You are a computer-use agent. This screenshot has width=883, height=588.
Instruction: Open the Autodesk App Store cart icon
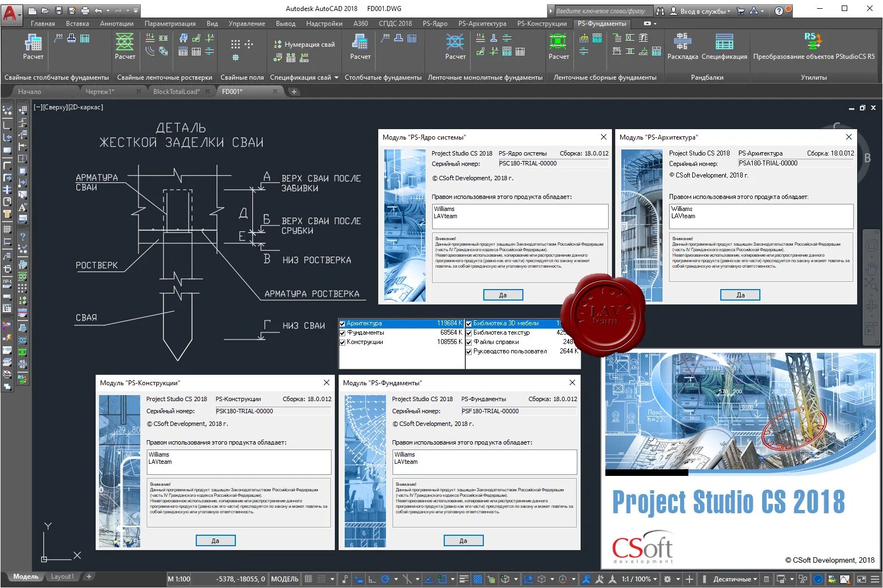coord(740,10)
